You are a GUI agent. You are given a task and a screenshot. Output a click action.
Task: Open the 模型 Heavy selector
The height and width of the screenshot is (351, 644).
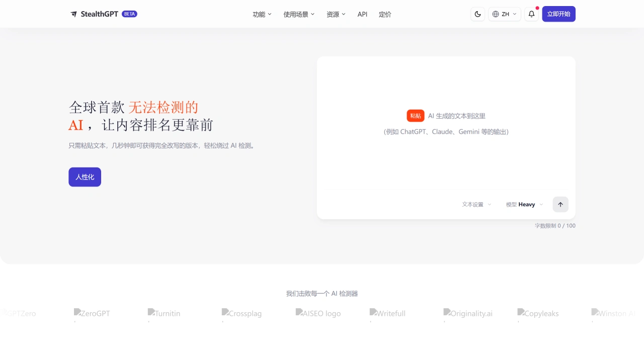(525, 204)
